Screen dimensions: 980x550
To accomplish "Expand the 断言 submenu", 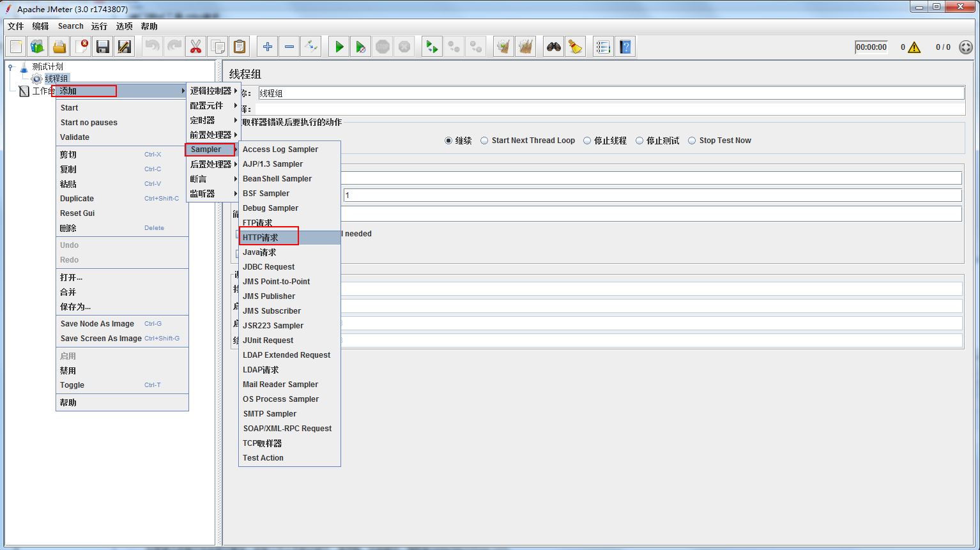I will click(x=213, y=179).
